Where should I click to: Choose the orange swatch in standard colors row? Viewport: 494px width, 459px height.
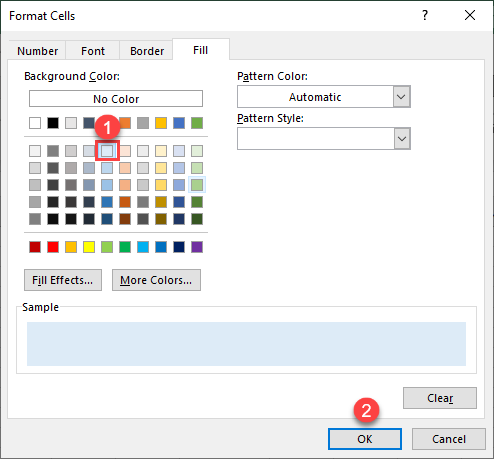point(71,247)
